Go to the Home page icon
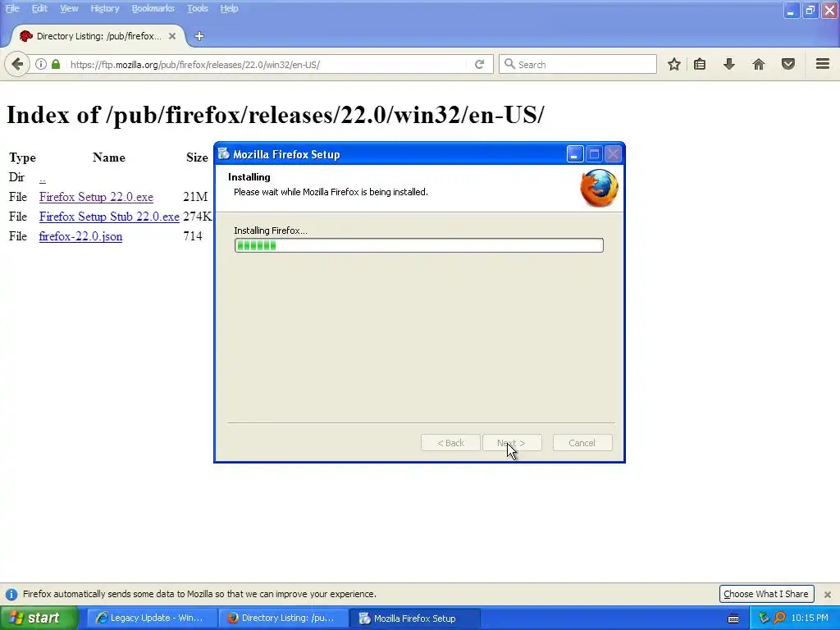This screenshot has width=840, height=630. click(x=759, y=64)
